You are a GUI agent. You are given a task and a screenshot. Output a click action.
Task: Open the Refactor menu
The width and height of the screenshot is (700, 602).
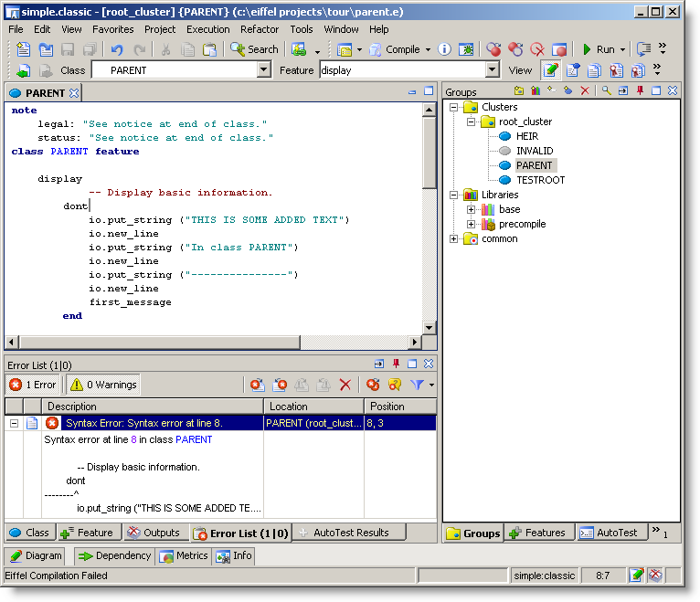tap(260, 29)
